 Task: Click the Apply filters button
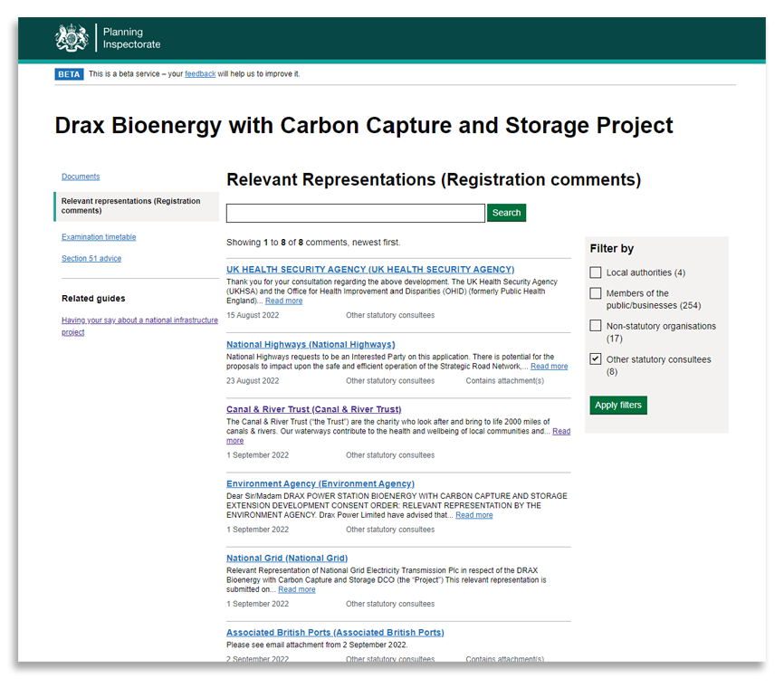618,405
